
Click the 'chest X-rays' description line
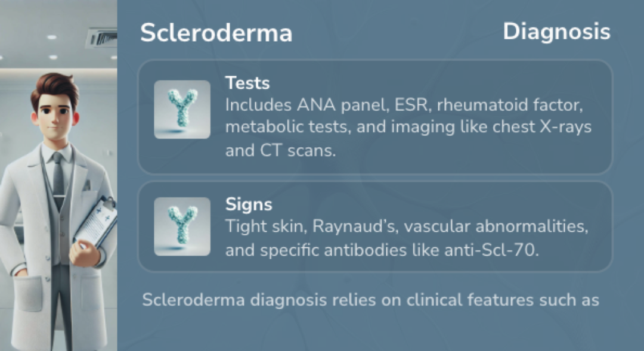coord(408,128)
